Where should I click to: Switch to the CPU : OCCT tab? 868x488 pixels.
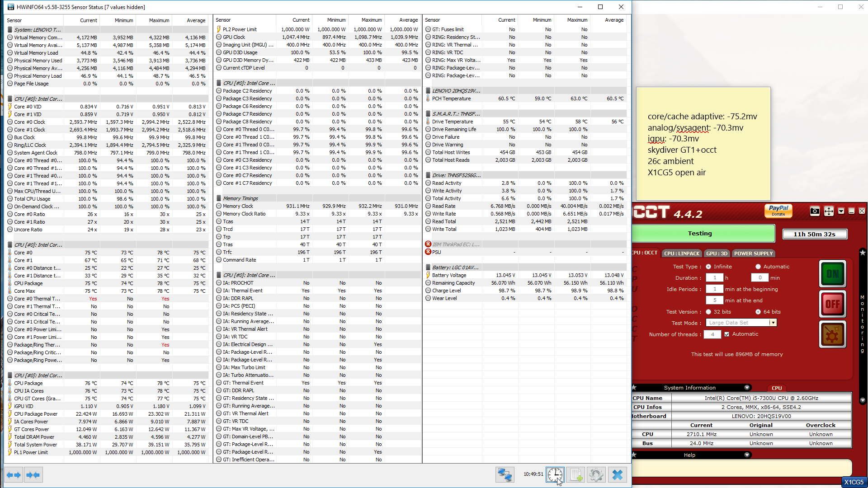coord(645,253)
